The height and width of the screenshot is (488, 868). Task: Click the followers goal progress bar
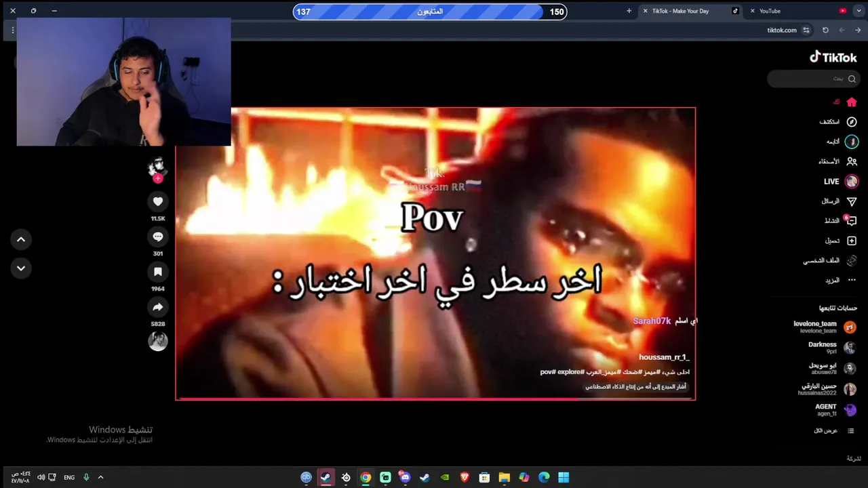coord(430,12)
